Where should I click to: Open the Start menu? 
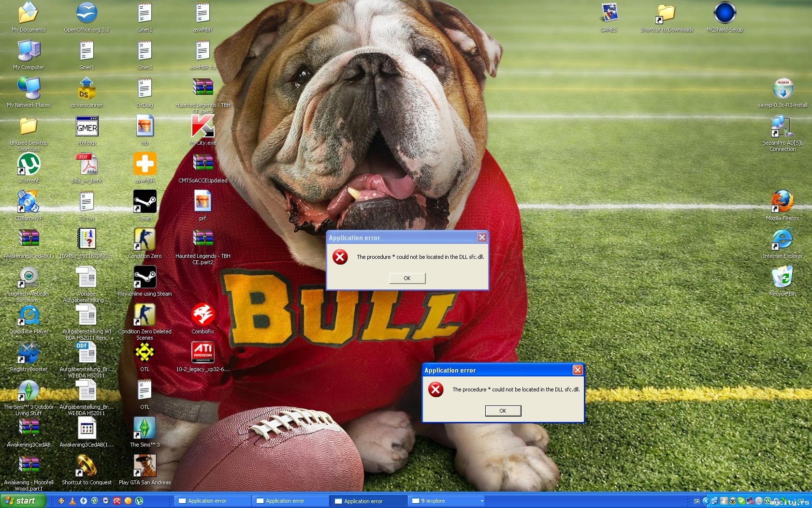[x=23, y=501]
